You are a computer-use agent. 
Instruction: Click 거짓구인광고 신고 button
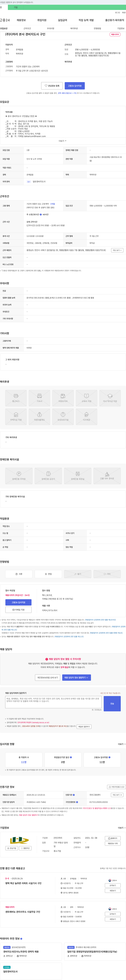click(x=116, y=787)
